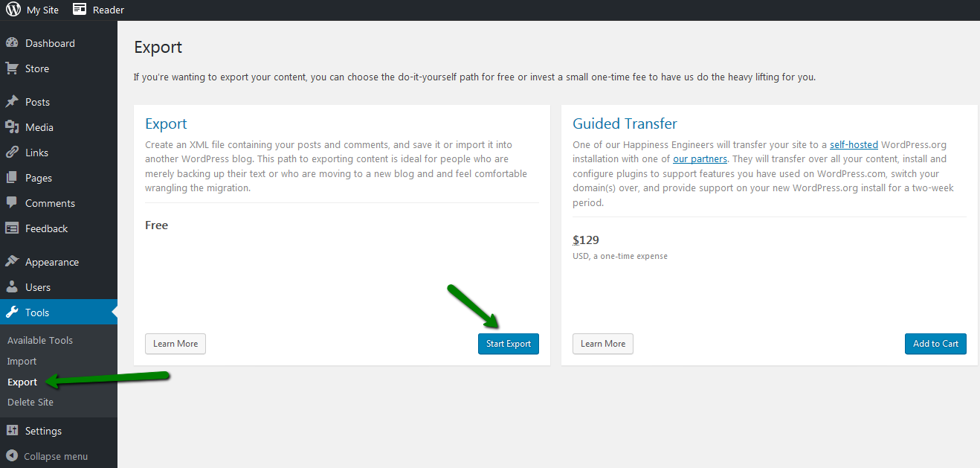980x468 pixels.
Task: Click the Feedback icon
Action: [14, 228]
